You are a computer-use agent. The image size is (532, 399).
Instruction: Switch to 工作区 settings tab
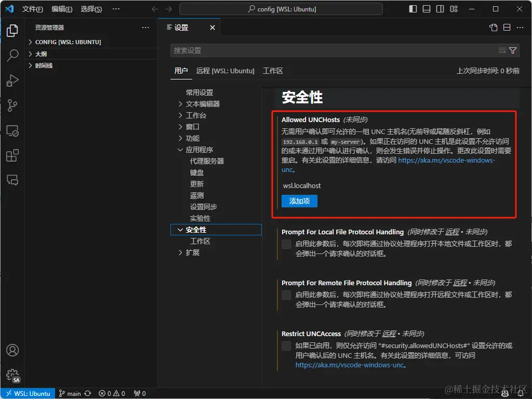tap(273, 71)
